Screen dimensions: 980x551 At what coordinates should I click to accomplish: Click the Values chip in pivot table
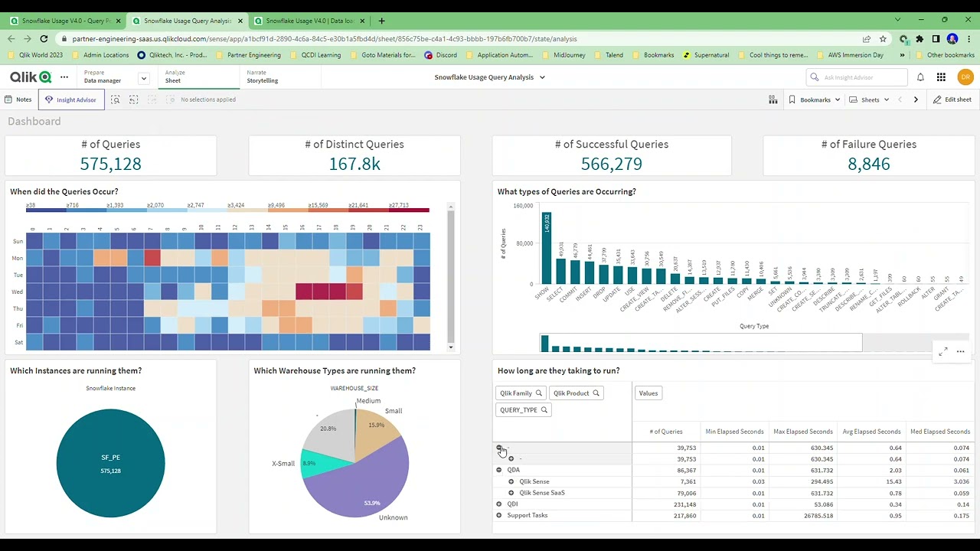(648, 393)
